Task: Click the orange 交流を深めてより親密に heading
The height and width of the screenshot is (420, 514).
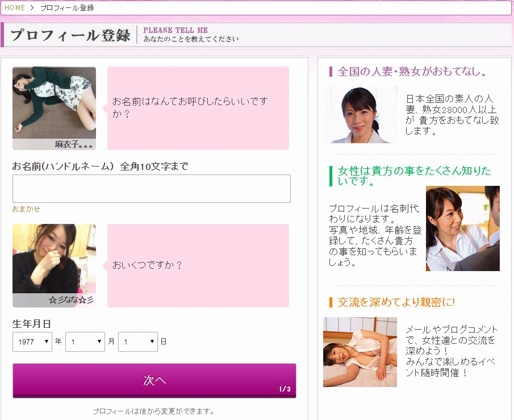Action: (396, 302)
